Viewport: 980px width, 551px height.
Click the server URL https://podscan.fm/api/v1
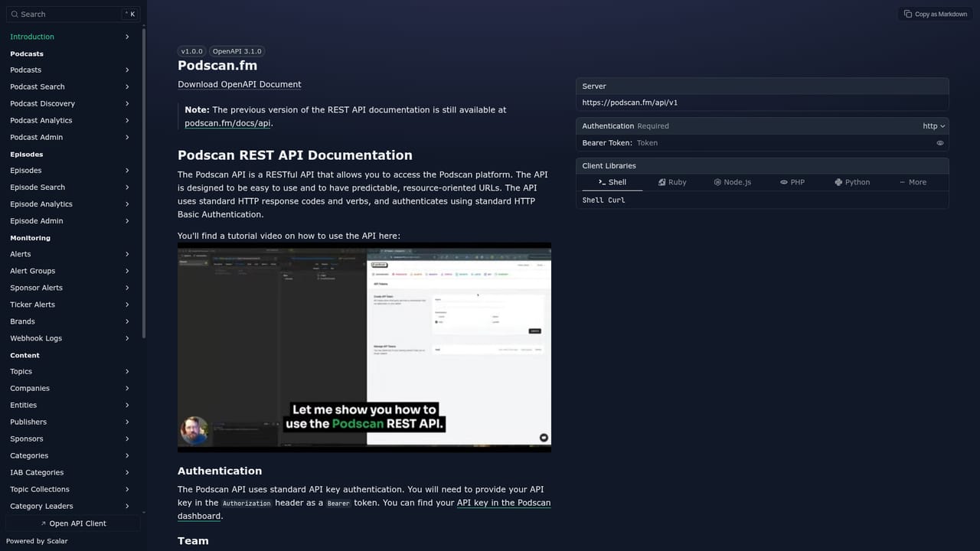(630, 103)
